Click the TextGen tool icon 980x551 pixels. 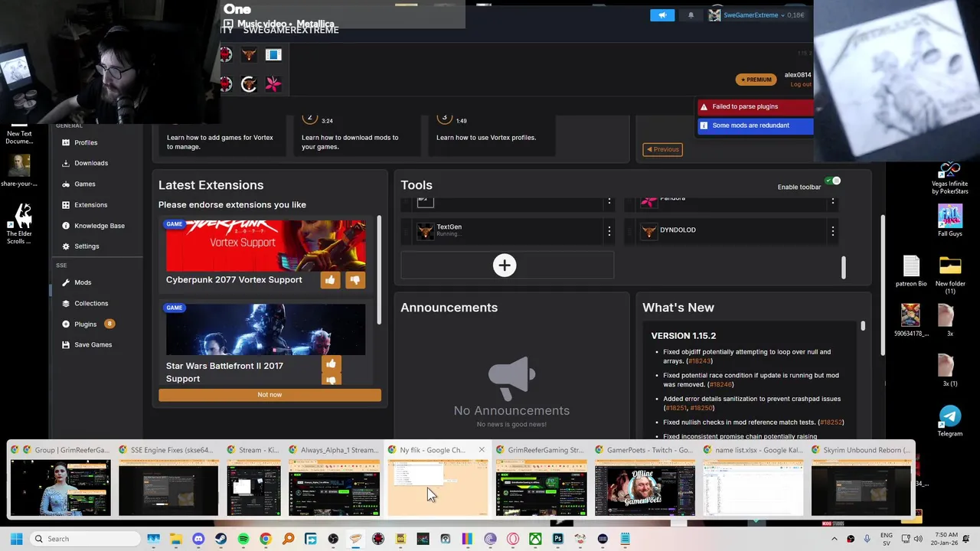coord(425,230)
